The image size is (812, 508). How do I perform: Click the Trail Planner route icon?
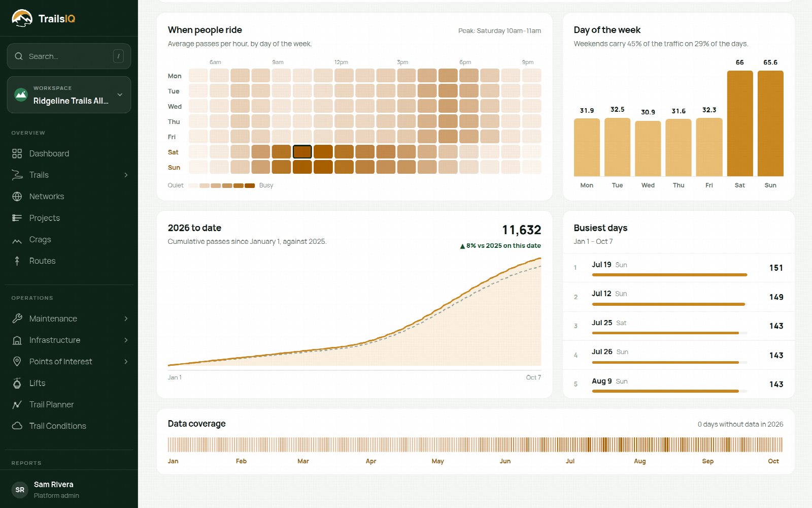point(17,404)
